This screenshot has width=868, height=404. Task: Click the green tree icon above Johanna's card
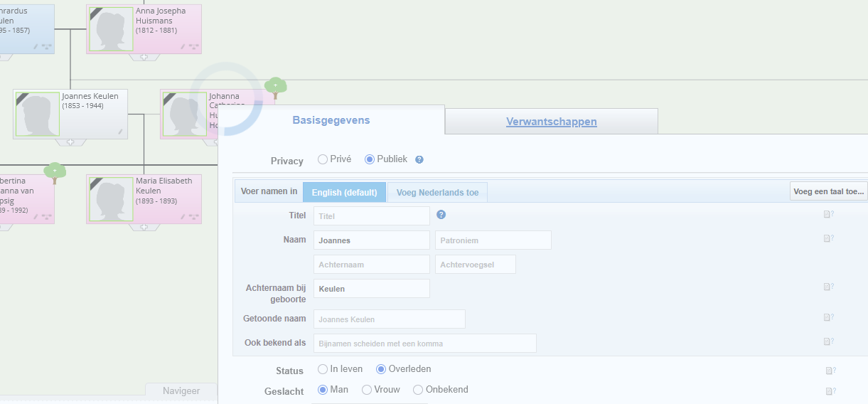tap(275, 87)
